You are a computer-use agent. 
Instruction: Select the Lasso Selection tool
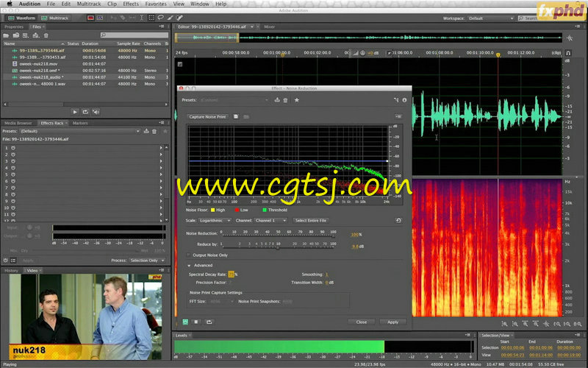coord(161,18)
